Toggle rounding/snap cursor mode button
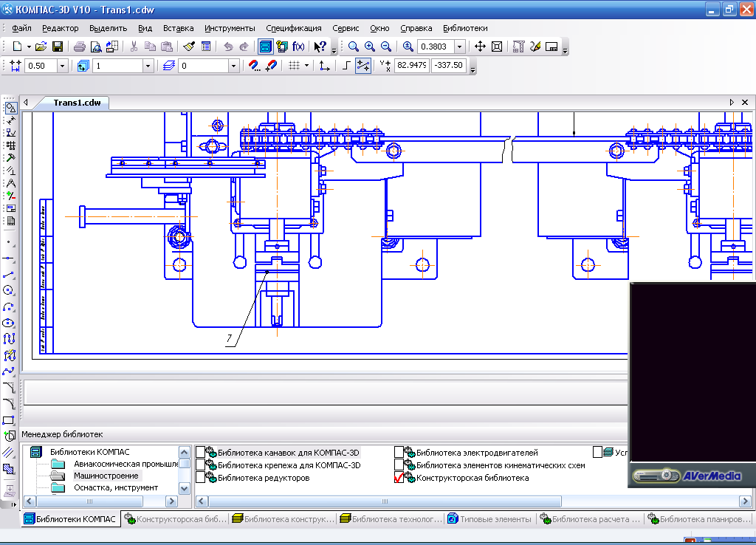 tap(363, 66)
